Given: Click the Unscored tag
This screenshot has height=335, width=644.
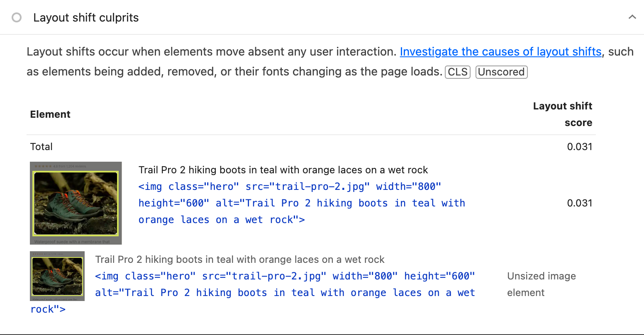Looking at the screenshot, I should [501, 72].
